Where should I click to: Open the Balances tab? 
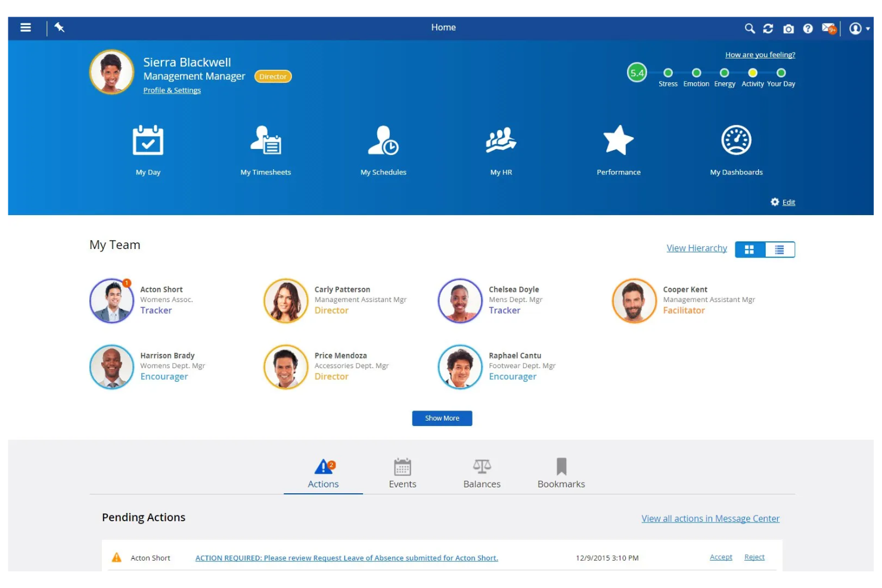482,473
